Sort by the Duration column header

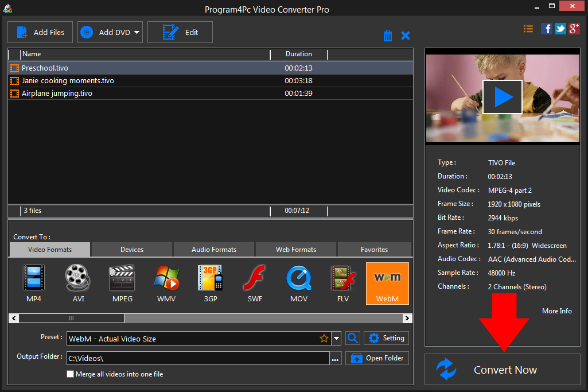(x=299, y=54)
